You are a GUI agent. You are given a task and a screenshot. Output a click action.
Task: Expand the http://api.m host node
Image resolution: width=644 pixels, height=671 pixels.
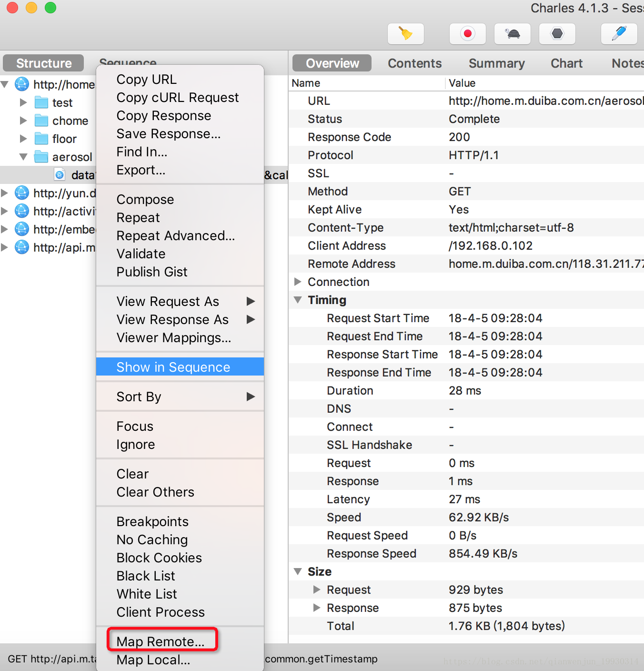click(5, 247)
